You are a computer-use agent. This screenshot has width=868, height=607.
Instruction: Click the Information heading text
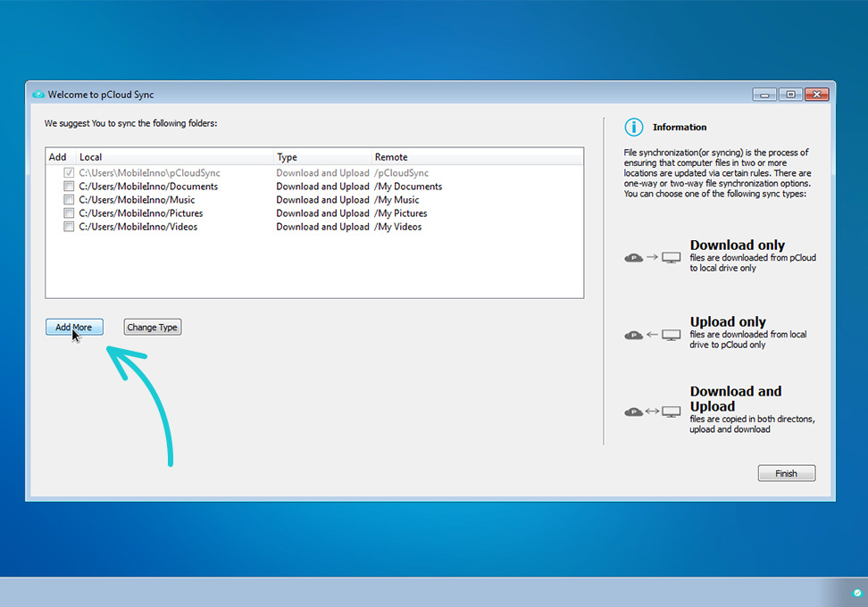coord(680,128)
